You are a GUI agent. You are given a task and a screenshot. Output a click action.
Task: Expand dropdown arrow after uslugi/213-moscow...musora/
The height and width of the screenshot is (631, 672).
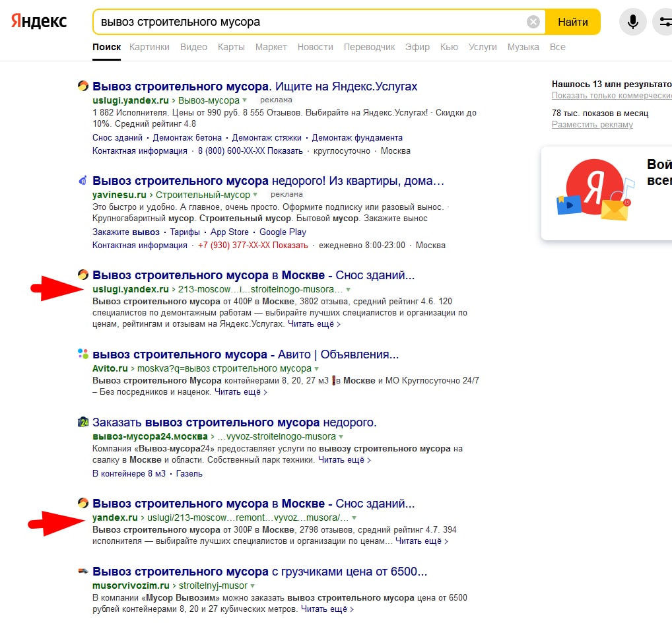click(x=354, y=518)
